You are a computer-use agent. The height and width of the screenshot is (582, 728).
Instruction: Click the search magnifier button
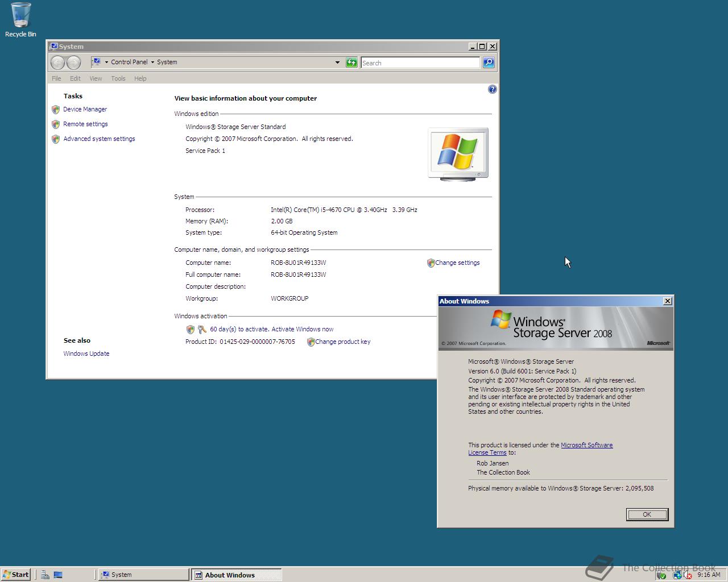[489, 63]
